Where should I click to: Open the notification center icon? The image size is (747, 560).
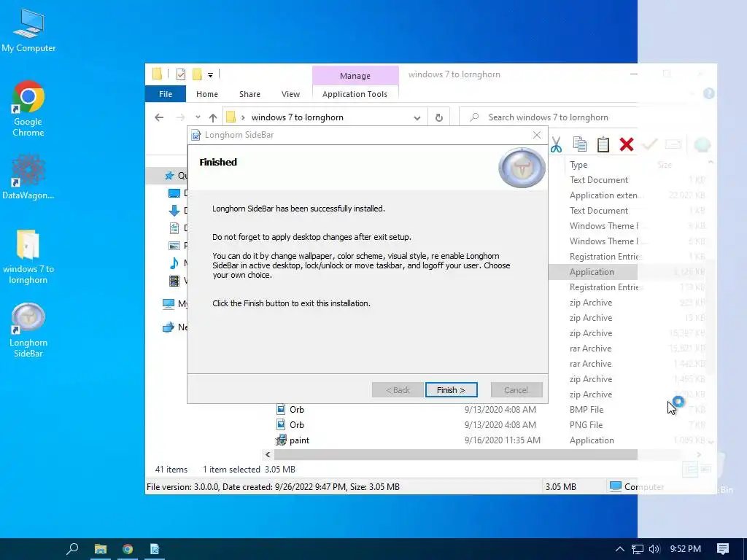tap(722, 549)
